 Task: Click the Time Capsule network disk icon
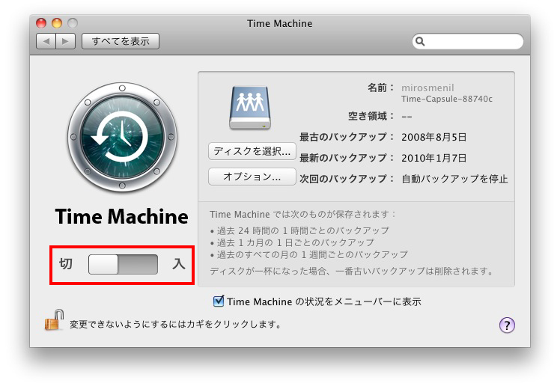[250, 108]
